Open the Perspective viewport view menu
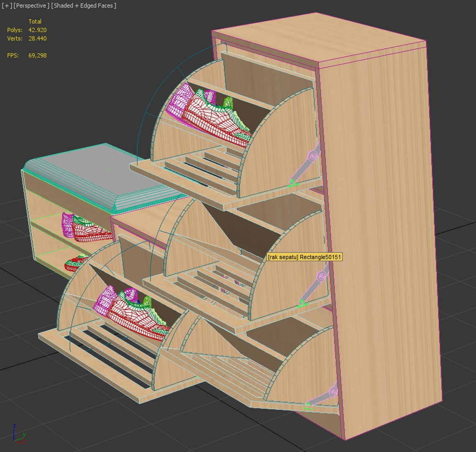The height and width of the screenshot is (452, 476). pos(31,5)
